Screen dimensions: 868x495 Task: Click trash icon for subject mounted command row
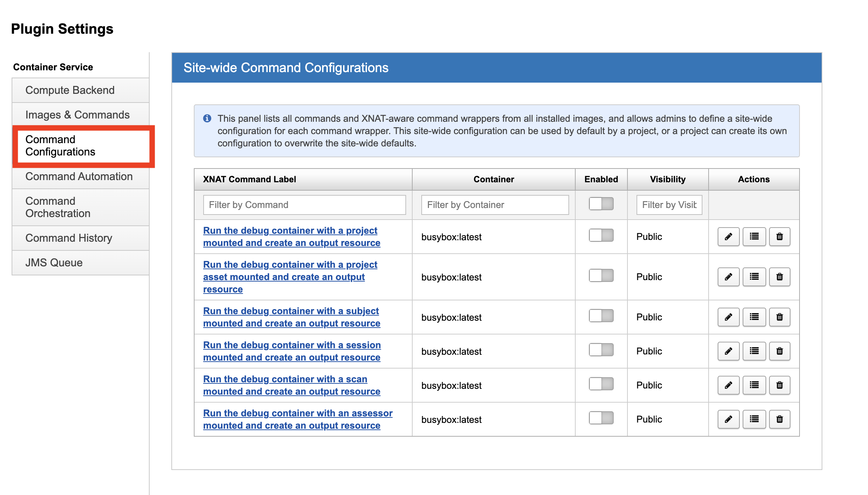click(779, 317)
